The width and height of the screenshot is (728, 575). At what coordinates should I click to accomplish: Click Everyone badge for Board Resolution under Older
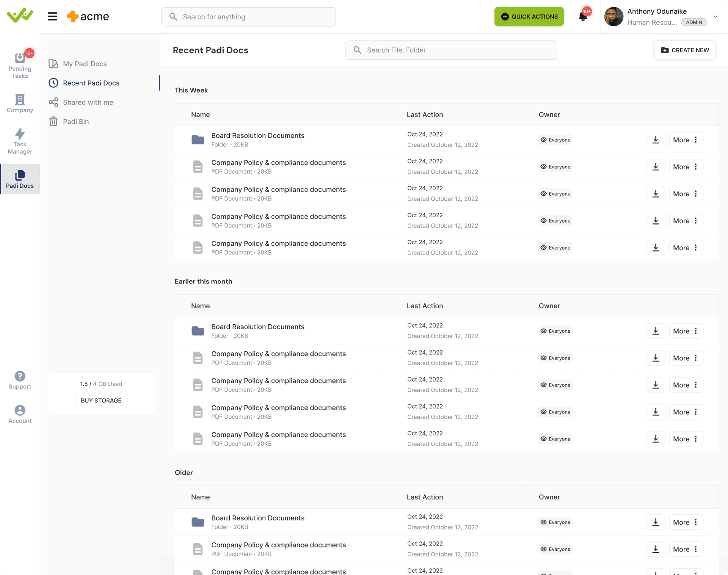click(555, 522)
